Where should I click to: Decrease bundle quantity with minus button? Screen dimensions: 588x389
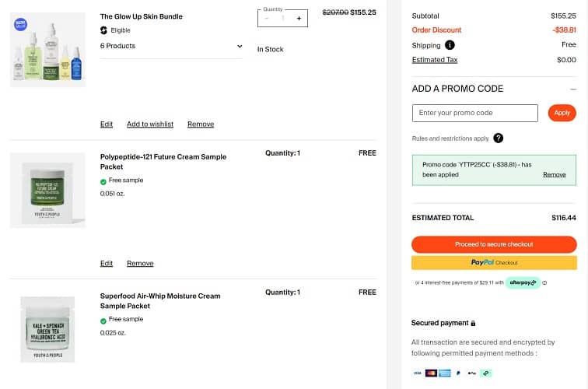point(267,18)
